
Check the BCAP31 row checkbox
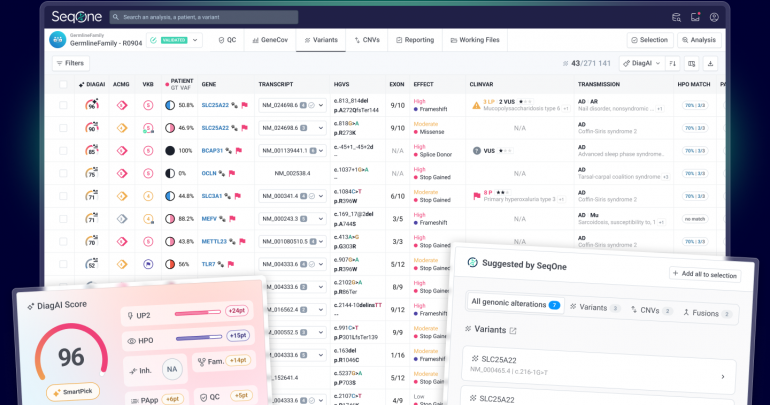click(63, 151)
